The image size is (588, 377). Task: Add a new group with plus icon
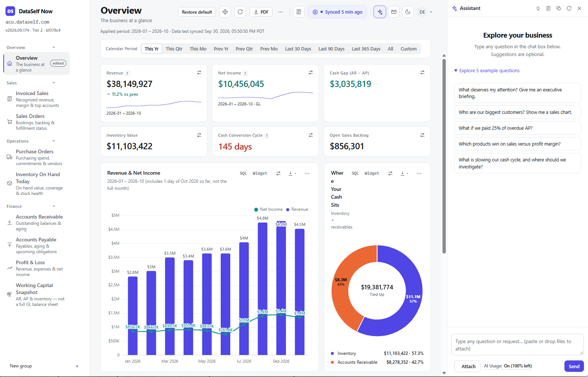(x=77, y=366)
